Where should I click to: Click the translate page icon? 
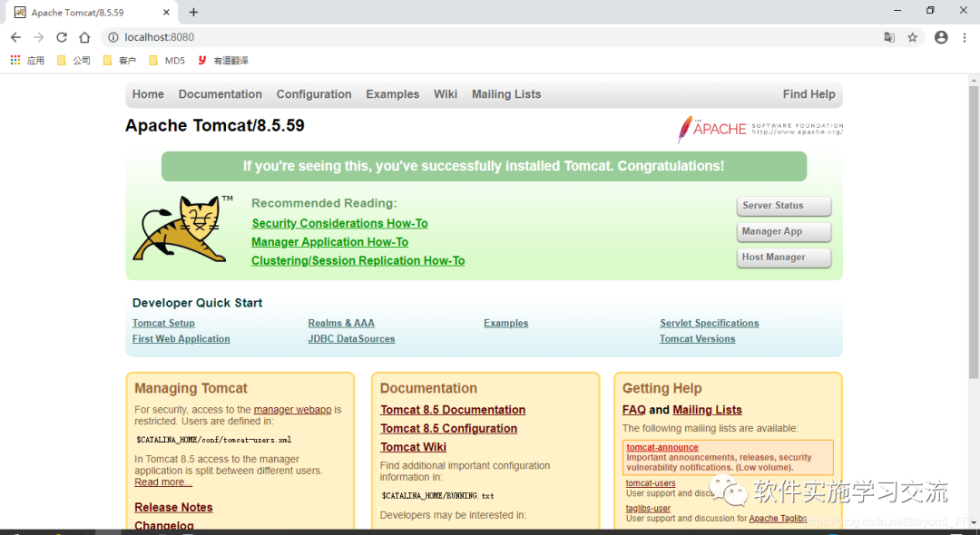889,37
